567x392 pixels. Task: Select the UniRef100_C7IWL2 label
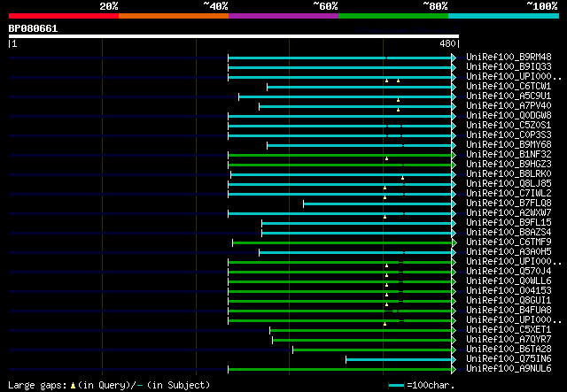click(x=509, y=193)
